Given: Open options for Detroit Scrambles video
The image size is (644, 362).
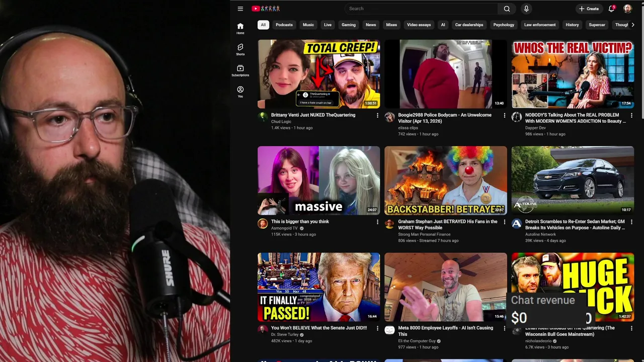Looking at the screenshot, I should coord(631,222).
